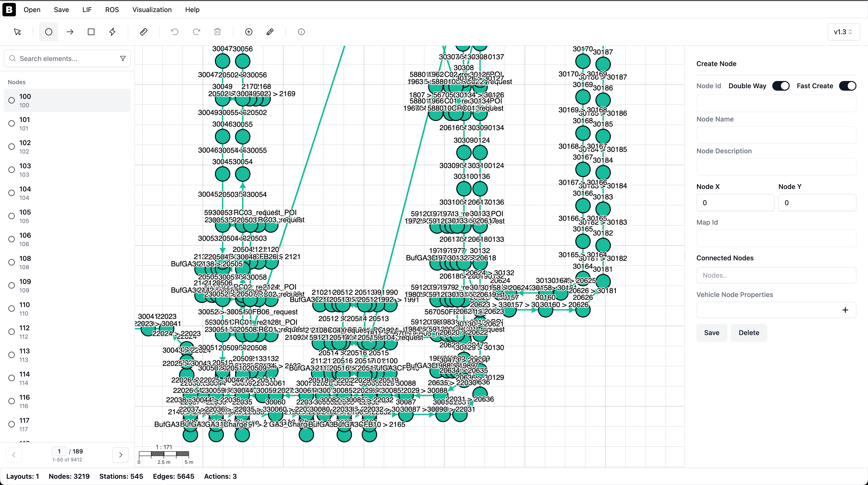Open the ROS menu
The width and height of the screenshot is (868, 485).
point(112,9)
